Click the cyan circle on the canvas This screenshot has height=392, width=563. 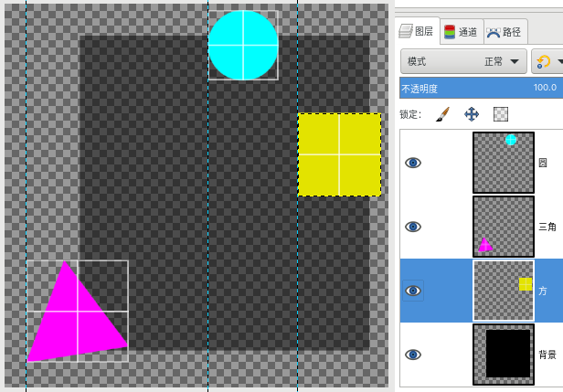[x=243, y=46]
